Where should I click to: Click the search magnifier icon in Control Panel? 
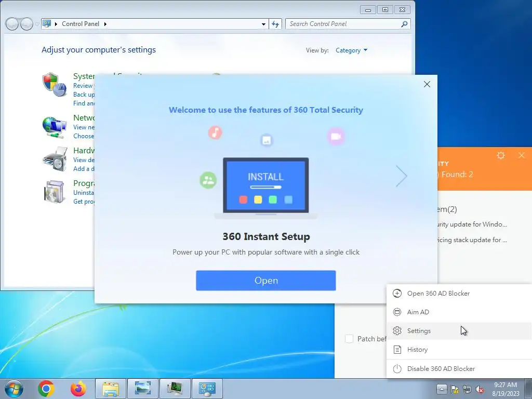tap(404, 24)
